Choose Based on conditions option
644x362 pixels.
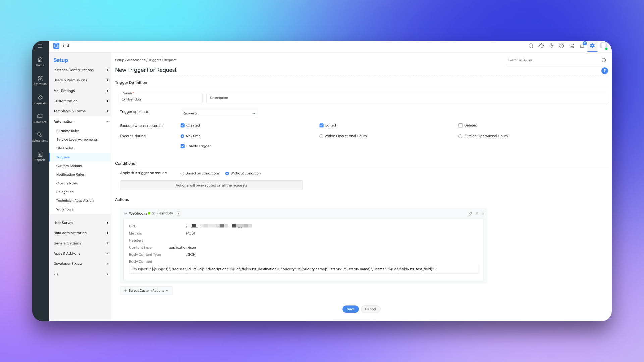[182, 174]
